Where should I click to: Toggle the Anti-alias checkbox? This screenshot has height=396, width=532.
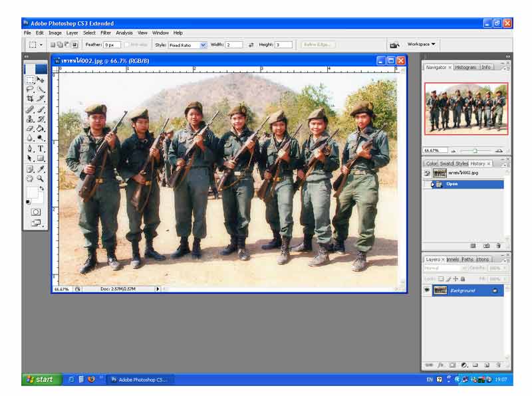[x=126, y=45]
